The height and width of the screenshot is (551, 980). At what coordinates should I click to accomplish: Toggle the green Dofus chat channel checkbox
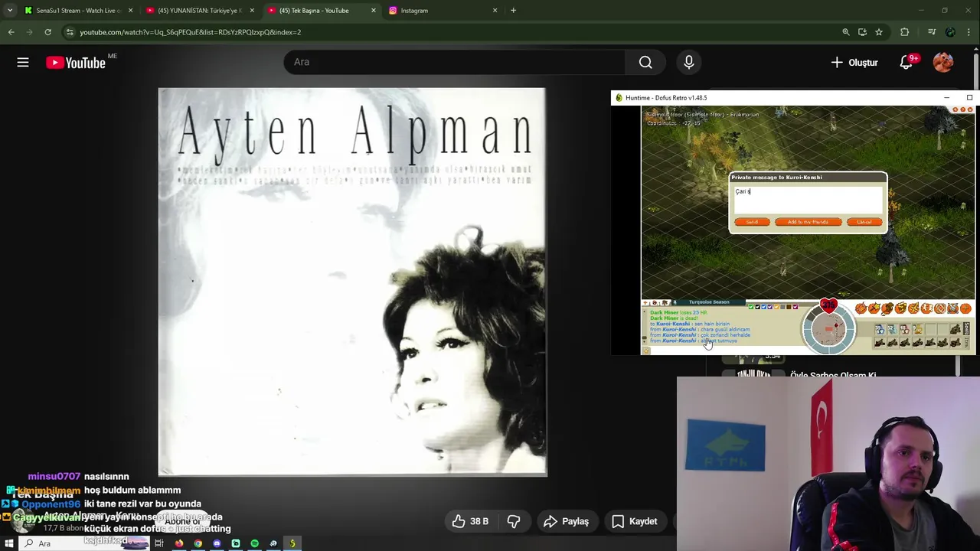pos(751,307)
